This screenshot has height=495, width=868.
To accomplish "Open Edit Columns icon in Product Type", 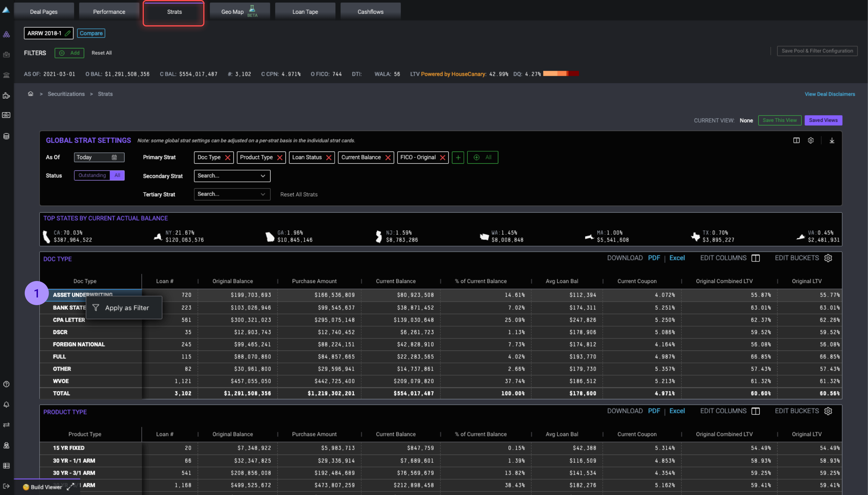I will point(755,411).
